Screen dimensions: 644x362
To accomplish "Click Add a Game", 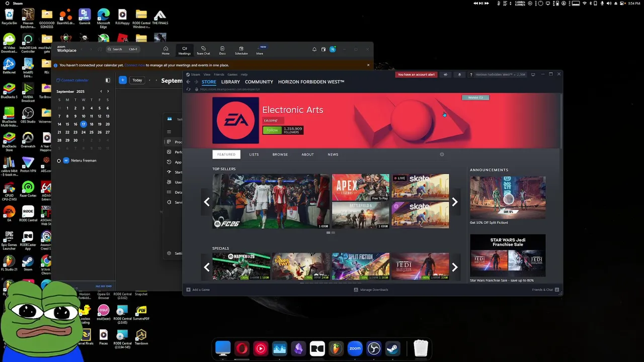I will [x=198, y=290].
